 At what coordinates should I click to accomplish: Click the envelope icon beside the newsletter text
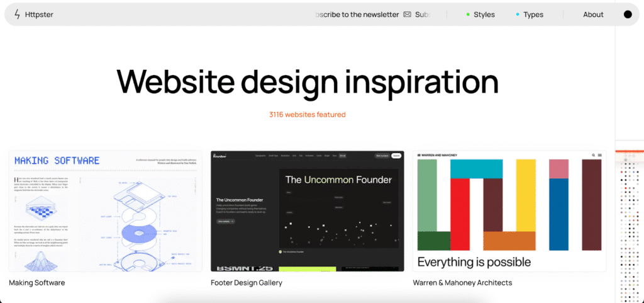point(408,14)
